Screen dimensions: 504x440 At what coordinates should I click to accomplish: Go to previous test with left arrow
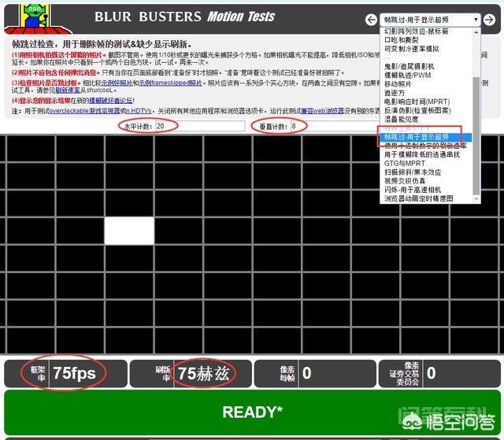pyautogui.click(x=371, y=20)
